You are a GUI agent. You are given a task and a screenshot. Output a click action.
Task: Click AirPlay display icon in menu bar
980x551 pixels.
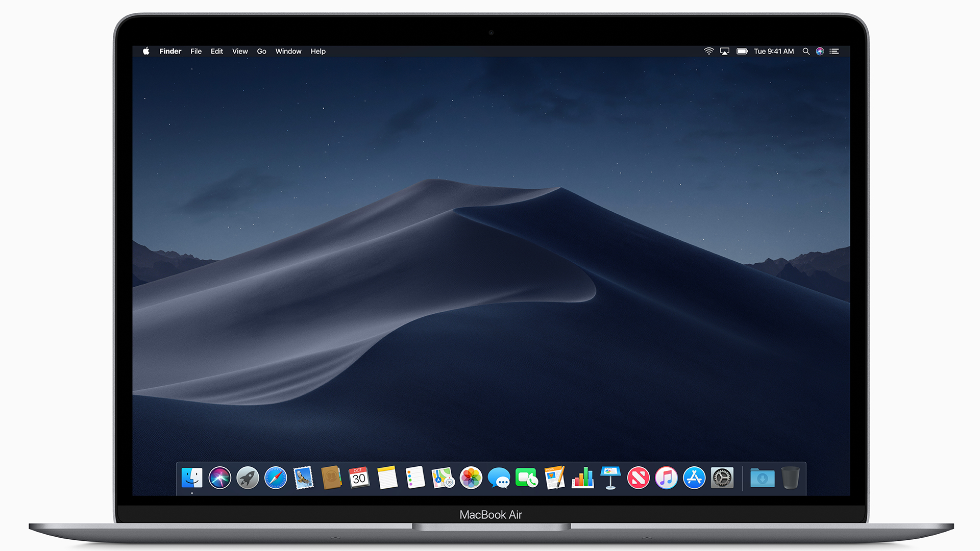click(x=725, y=51)
